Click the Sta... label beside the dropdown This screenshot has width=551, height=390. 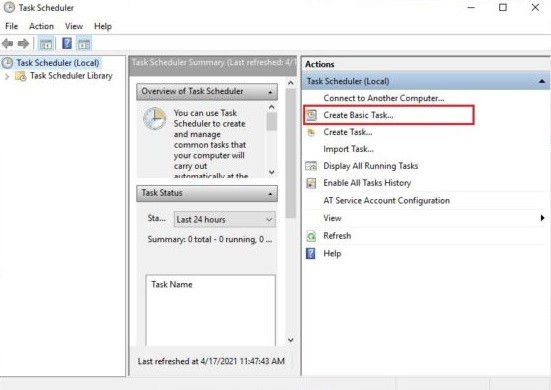[x=156, y=218]
